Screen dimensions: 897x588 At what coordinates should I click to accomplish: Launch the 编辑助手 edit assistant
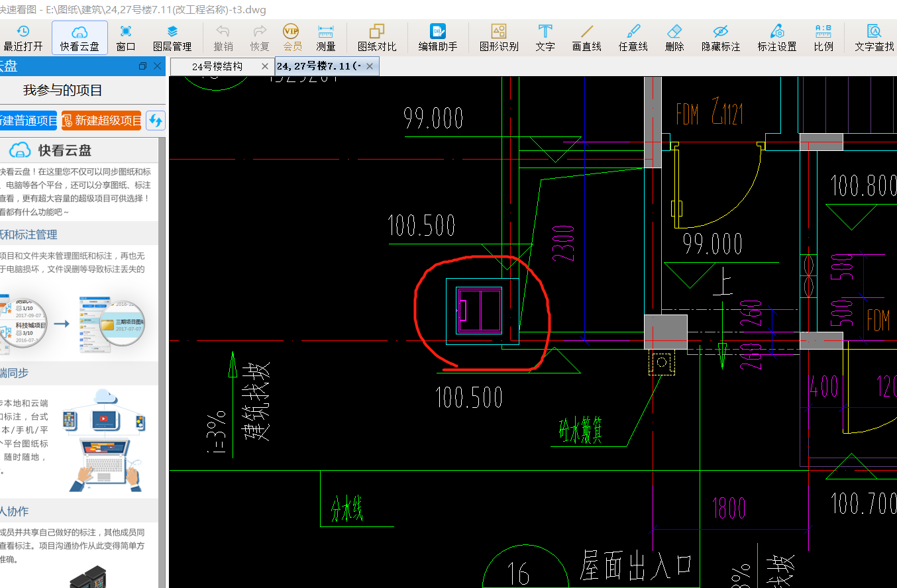click(438, 38)
